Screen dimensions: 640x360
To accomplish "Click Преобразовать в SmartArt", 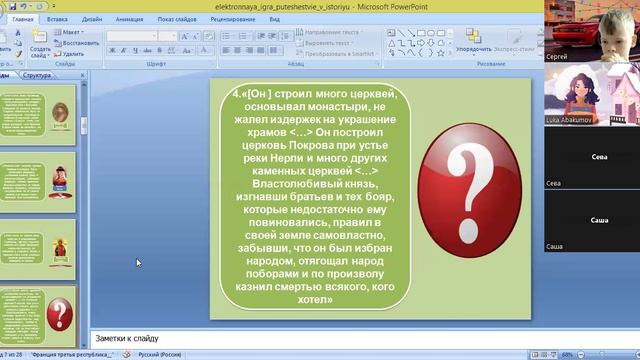I will click(337, 53).
